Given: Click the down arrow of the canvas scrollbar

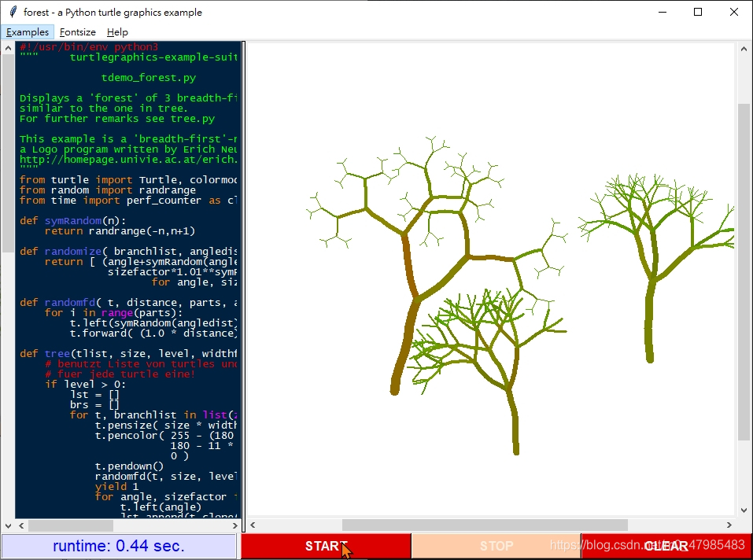Looking at the screenshot, I should pyautogui.click(x=744, y=510).
